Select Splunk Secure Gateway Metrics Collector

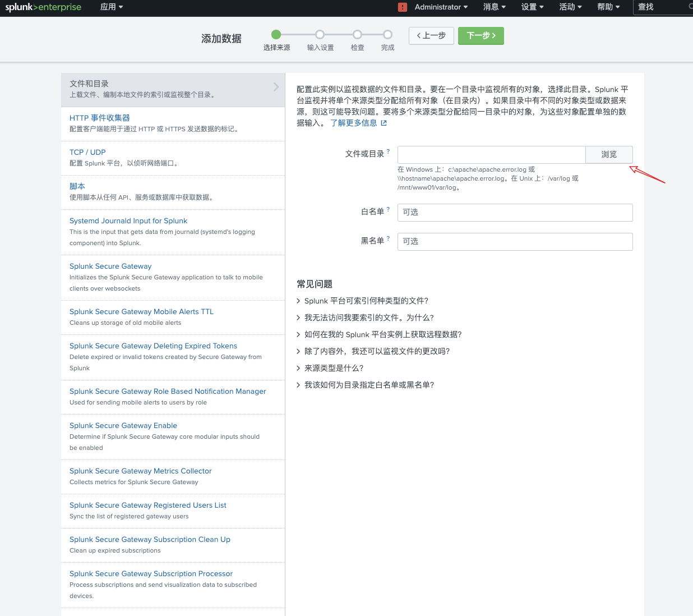(173, 477)
